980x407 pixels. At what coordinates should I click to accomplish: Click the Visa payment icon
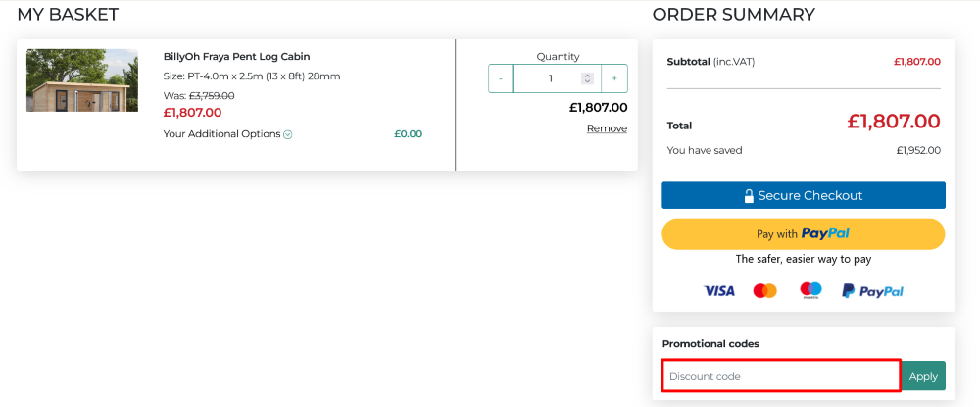719,291
